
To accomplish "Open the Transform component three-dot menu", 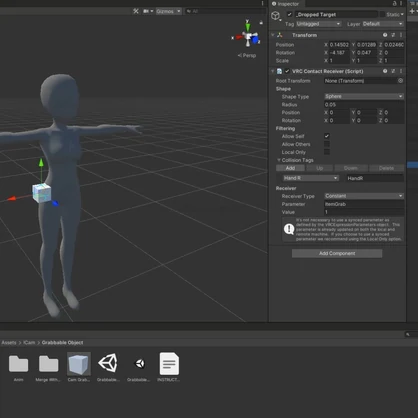I will (x=401, y=35).
